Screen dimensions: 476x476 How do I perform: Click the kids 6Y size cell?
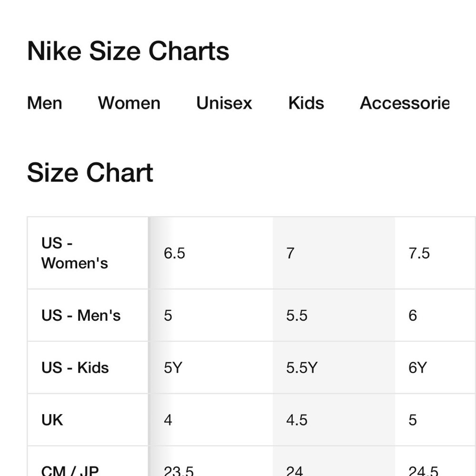(x=417, y=367)
